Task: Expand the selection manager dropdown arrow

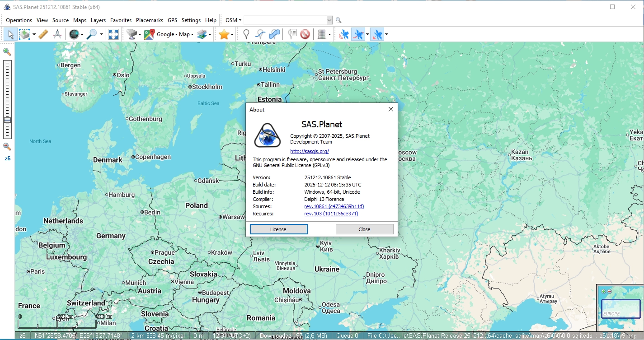Action: (x=34, y=34)
